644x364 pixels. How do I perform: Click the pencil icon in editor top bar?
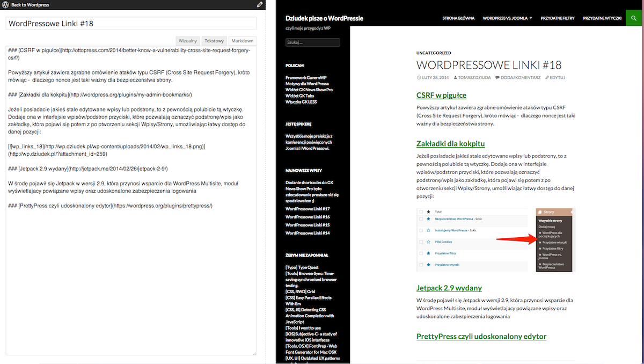click(x=260, y=5)
